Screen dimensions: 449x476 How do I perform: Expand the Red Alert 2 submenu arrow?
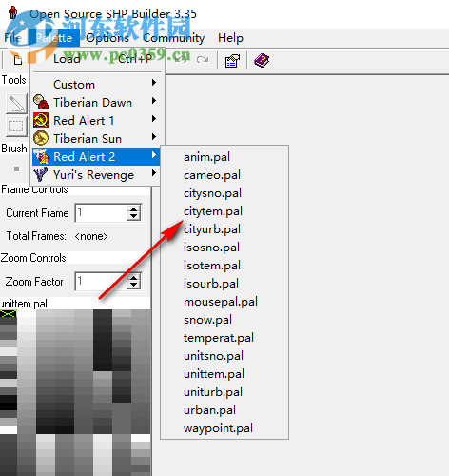[154, 155]
